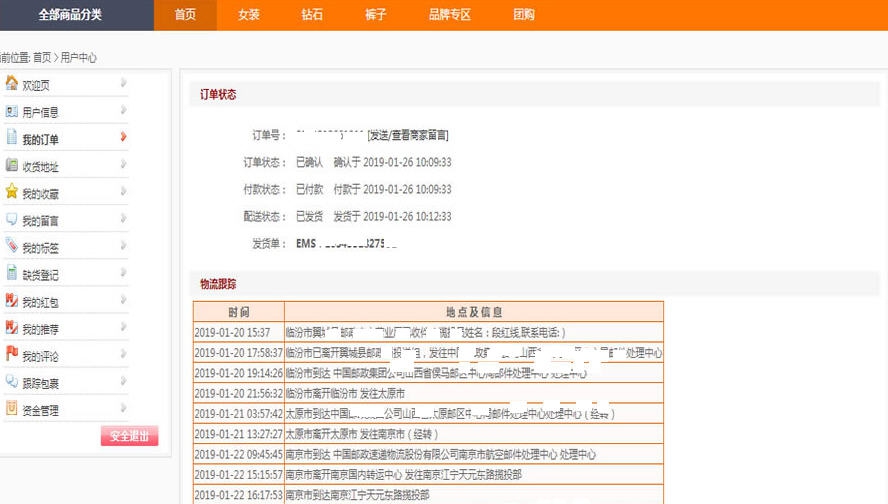Click the clipboard icon beside 缺货登记
The height and width of the screenshot is (504, 888).
11,272
